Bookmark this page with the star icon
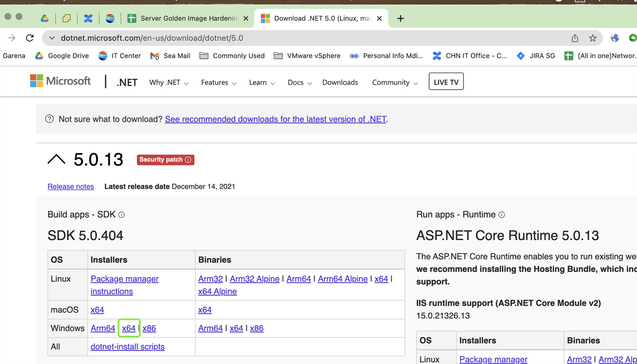 pyautogui.click(x=593, y=38)
